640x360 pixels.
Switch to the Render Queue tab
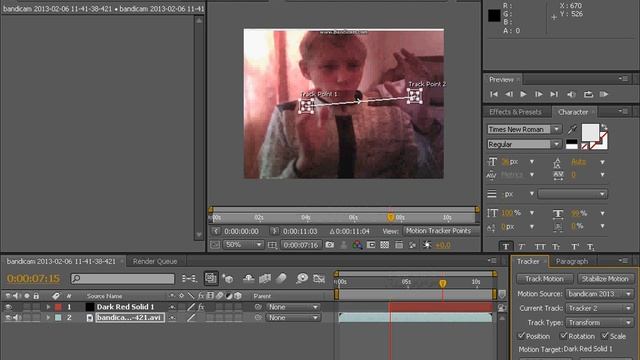155,261
